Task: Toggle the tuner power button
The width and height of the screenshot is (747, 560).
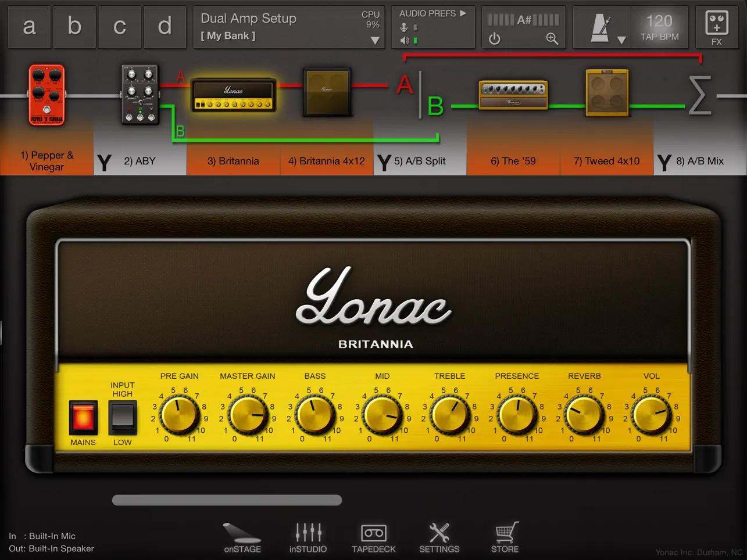Action: (x=494, y=39)
